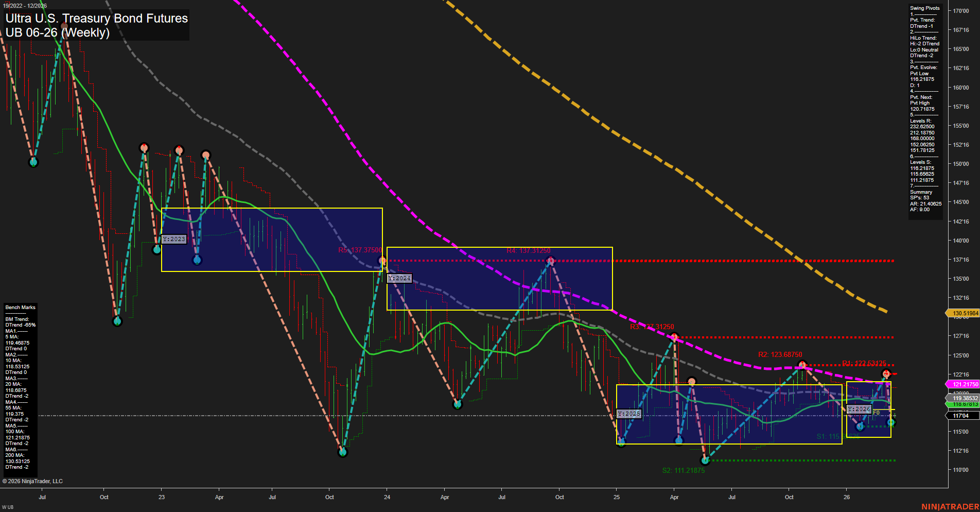Click the NINJATRADER logo in the bottom corner

951,507
